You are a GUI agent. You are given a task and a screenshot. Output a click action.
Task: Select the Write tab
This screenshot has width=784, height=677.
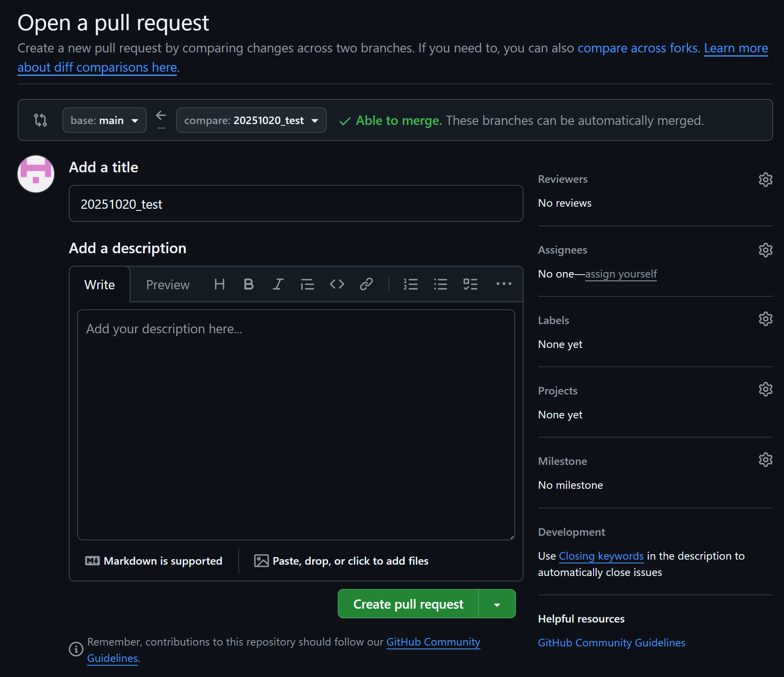tap(99, 285)
